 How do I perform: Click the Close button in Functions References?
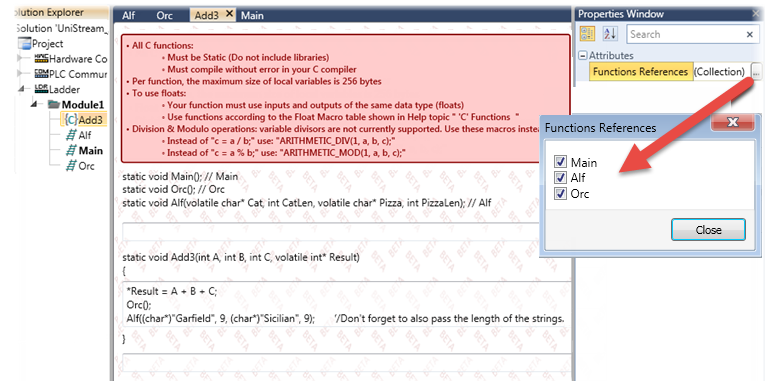click(708, 229)
